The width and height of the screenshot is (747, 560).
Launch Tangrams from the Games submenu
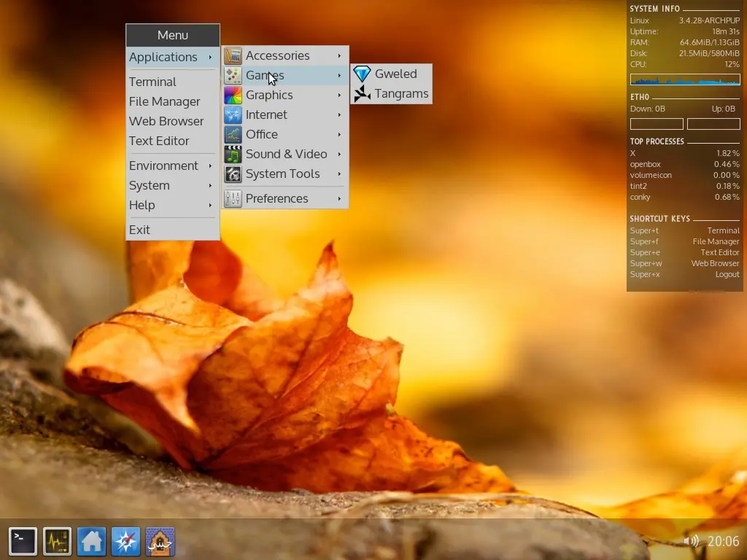coord(391,94)
